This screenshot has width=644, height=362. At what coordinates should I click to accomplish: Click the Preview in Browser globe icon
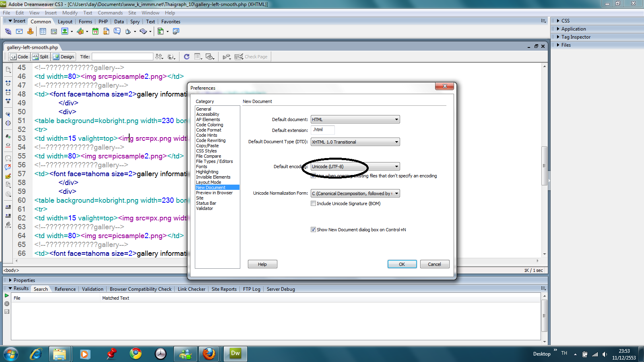click(171, 57)
